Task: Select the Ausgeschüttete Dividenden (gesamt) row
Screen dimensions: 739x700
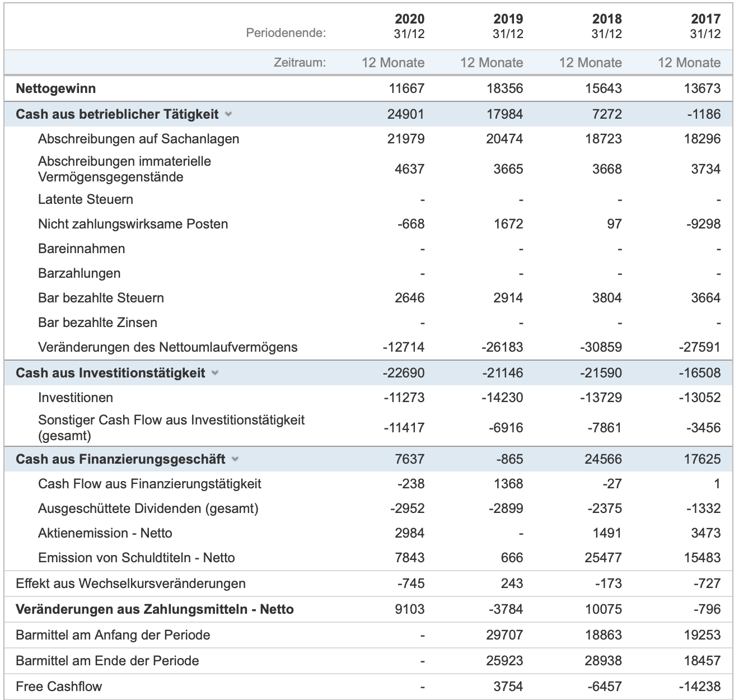Action: coord(368,508)
